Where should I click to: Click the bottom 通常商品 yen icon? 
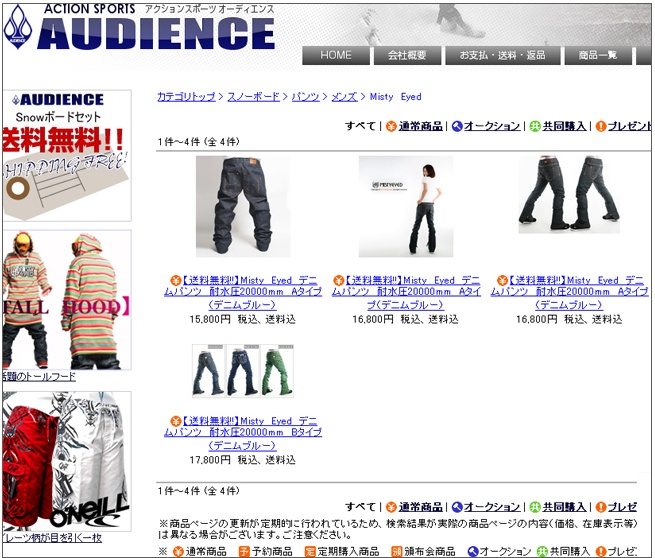391,507
